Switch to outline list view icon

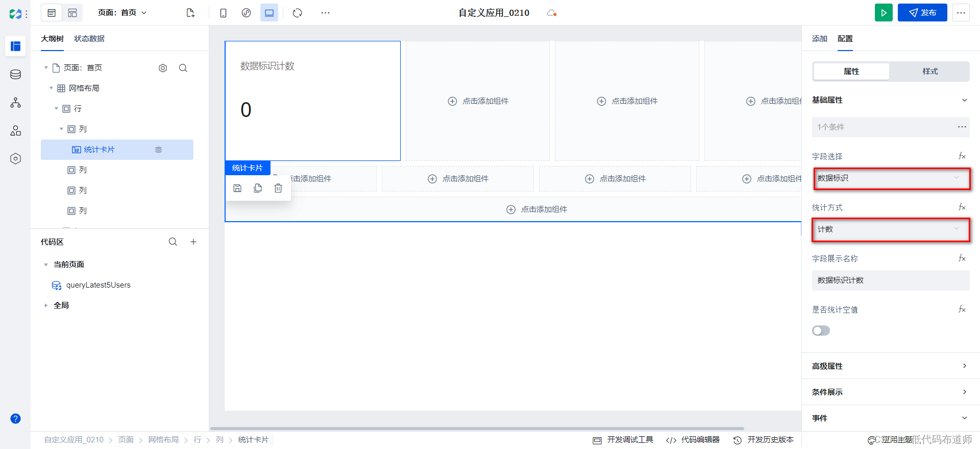coord(52,13)
